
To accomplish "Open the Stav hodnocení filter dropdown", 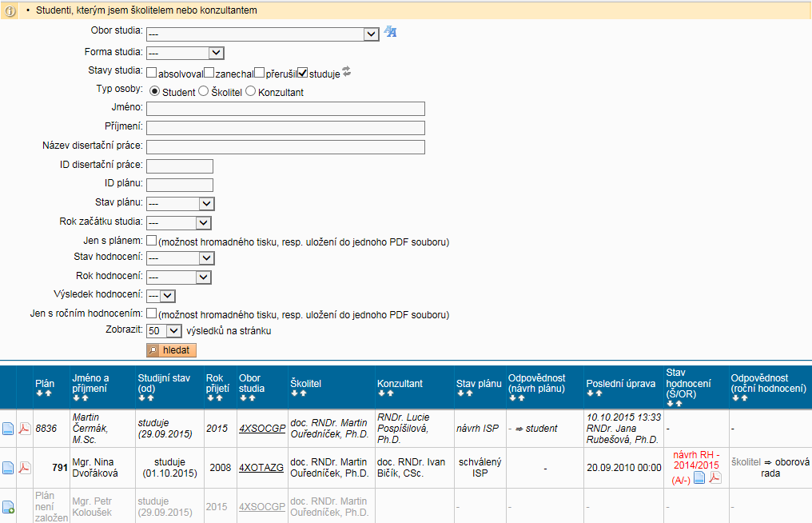I will tap(180, 258).
